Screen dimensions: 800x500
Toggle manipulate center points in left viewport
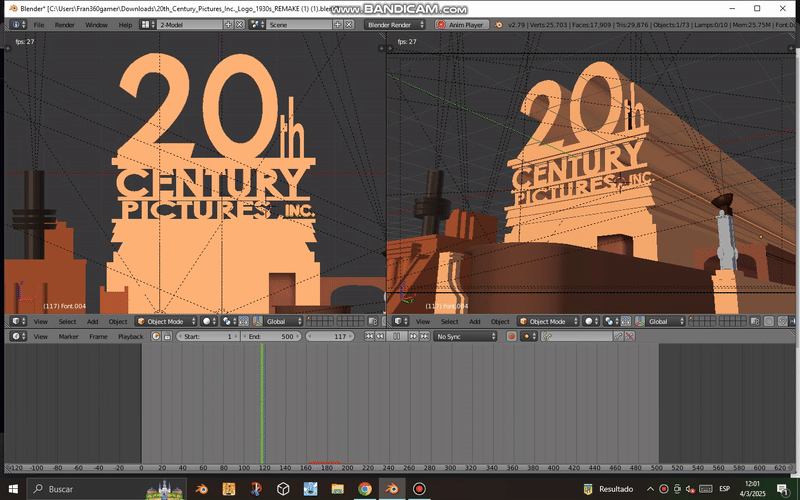(244, 321)
